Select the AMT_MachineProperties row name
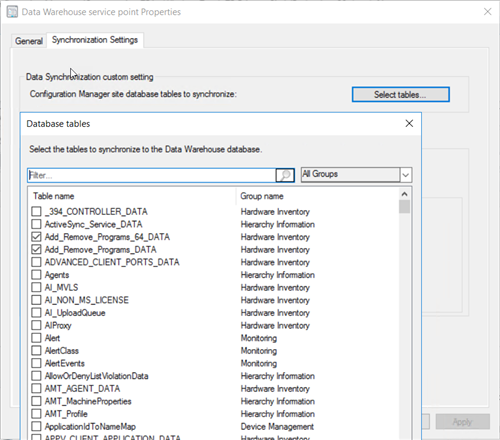This screenshot has width=500, height=440. 88,401
